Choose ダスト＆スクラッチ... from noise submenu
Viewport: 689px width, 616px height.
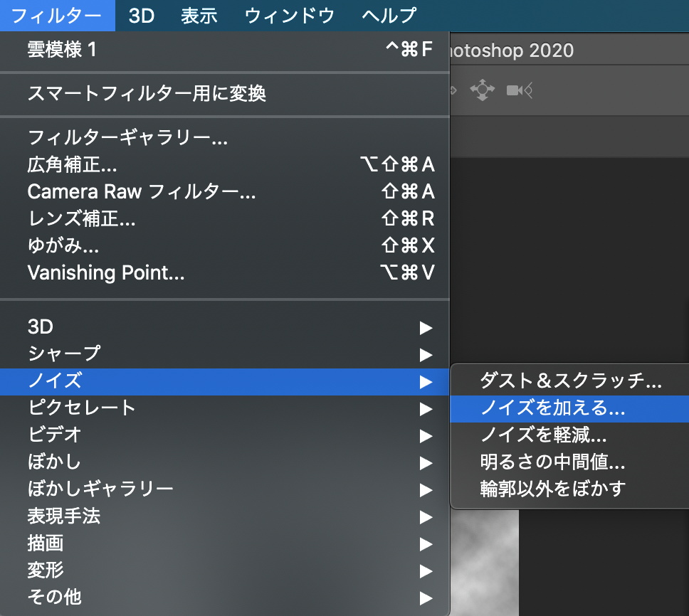pyautogui.click(x=570, y=381)
